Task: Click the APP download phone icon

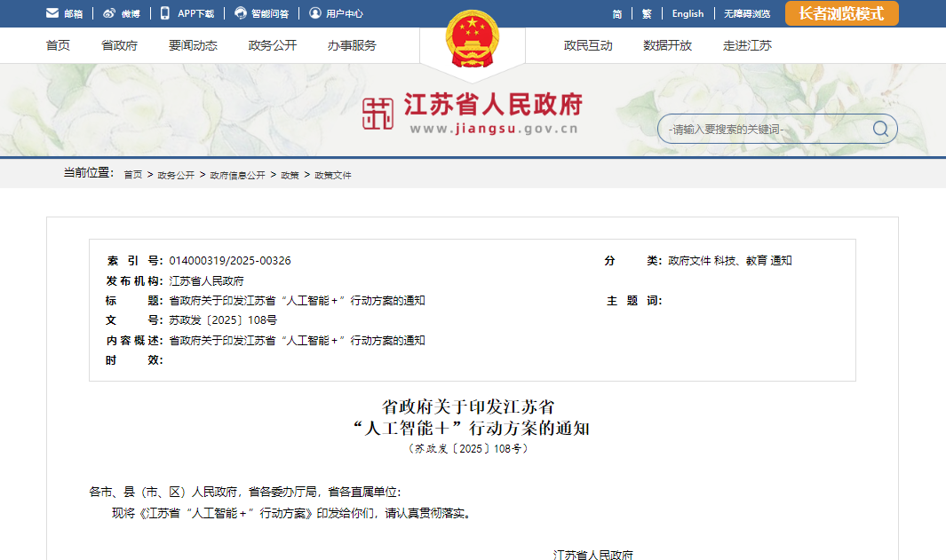Action: tap(165, 13)
